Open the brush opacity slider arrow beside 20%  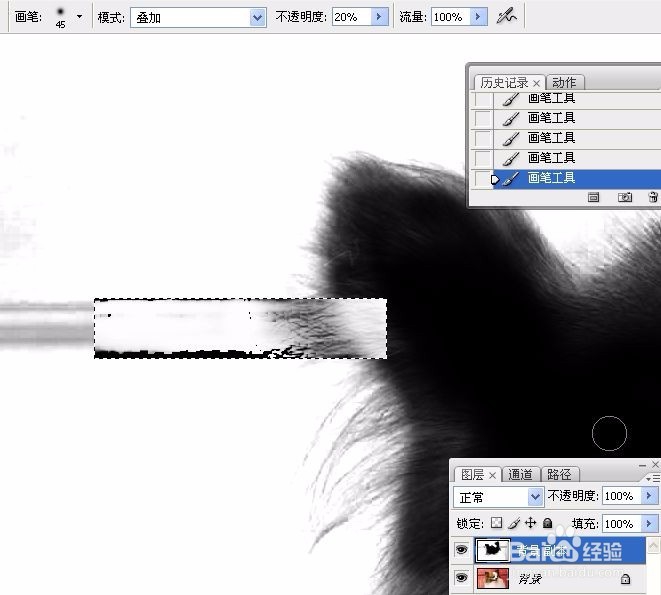pyautogui.click(x=379, y=17)
